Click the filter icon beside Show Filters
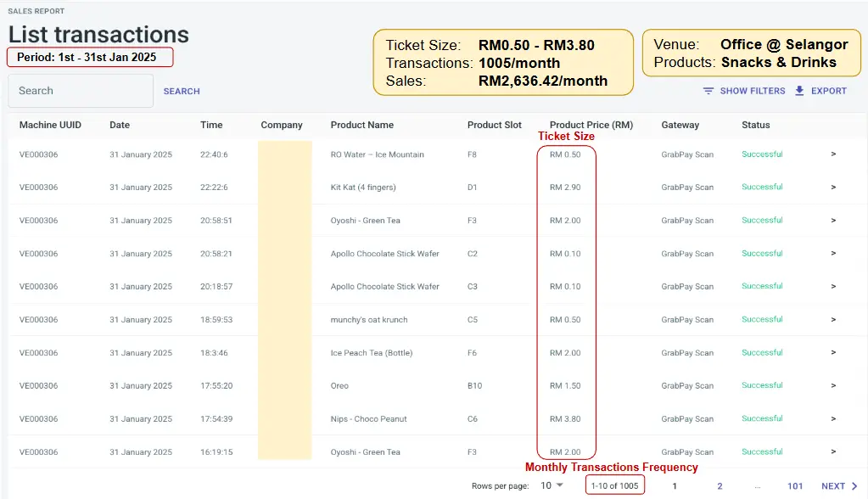868x499 pixels. pyautogui.click(x=708, y=91)
